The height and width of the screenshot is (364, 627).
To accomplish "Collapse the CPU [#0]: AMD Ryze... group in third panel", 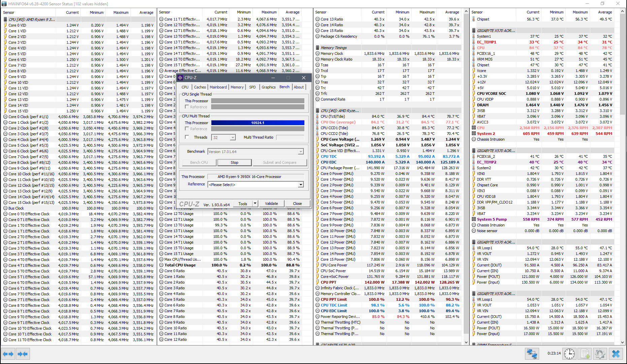I will coord(318,111).
